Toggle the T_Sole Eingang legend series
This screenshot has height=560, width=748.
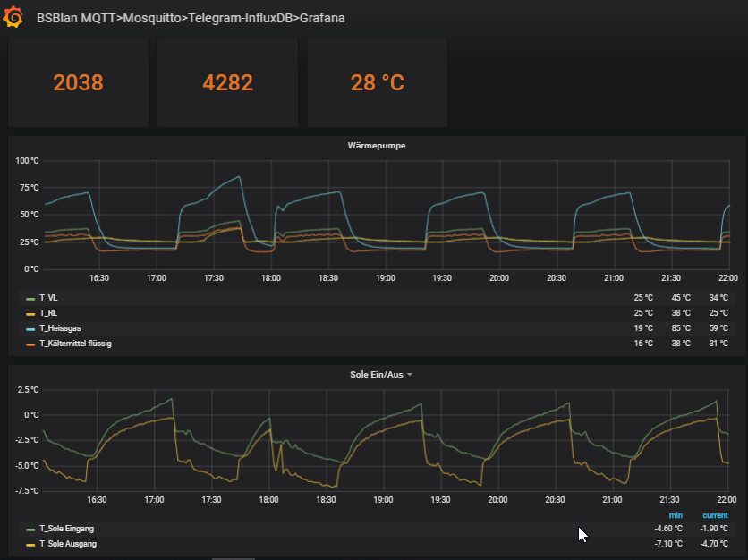tap(66, 529)
